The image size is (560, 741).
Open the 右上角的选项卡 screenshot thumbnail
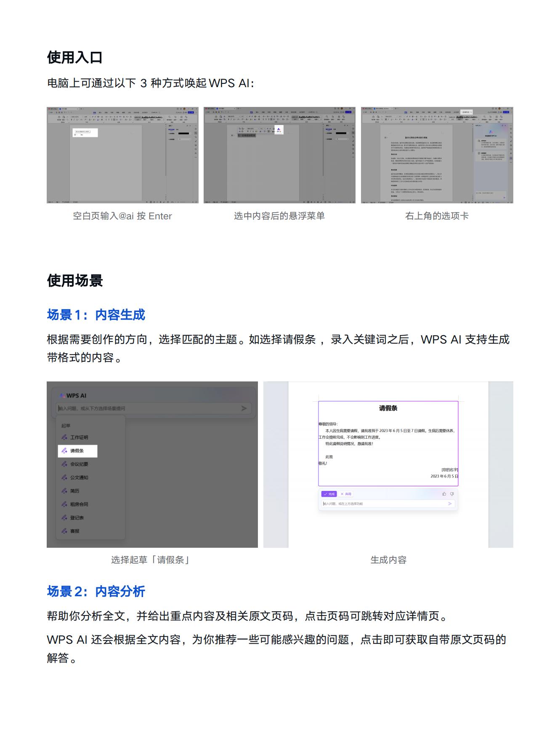point(437,155)
